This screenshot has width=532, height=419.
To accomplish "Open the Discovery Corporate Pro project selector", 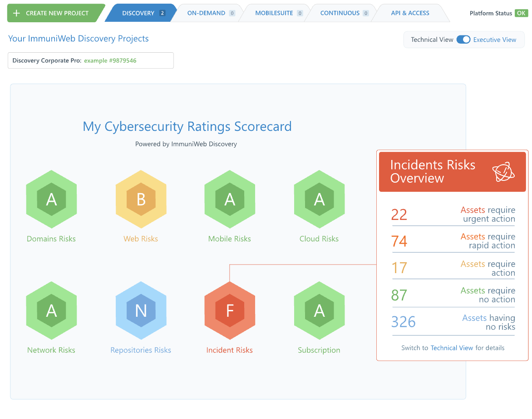I will click(x=90, y=60).
